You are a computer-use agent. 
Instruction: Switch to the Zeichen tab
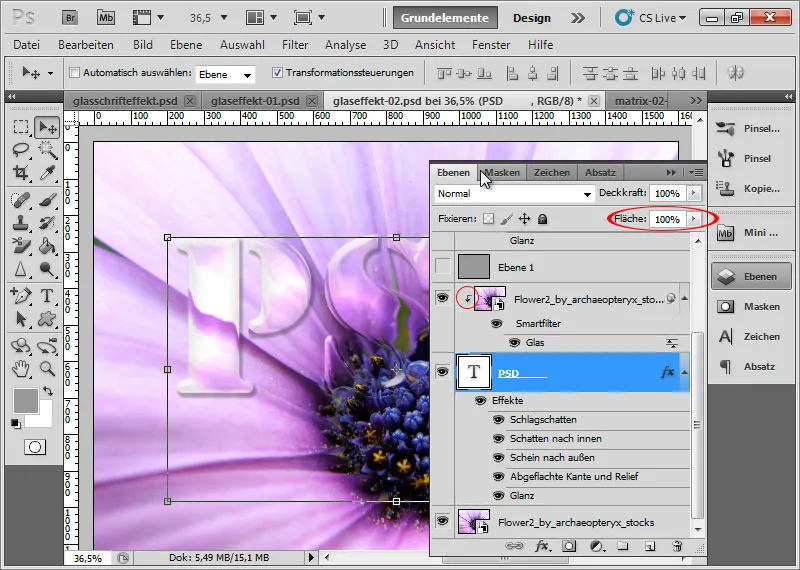pos(552,172)
